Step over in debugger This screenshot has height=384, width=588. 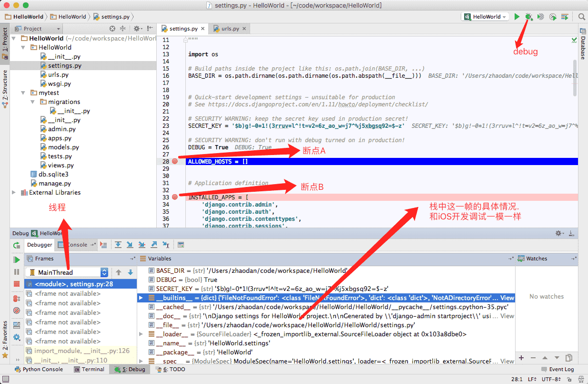118,245
